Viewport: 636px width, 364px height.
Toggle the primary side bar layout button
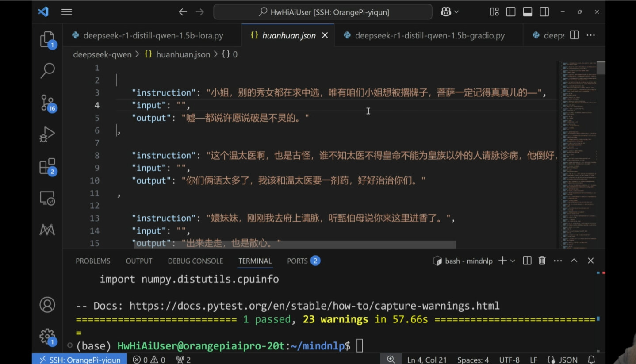[511, 12]
